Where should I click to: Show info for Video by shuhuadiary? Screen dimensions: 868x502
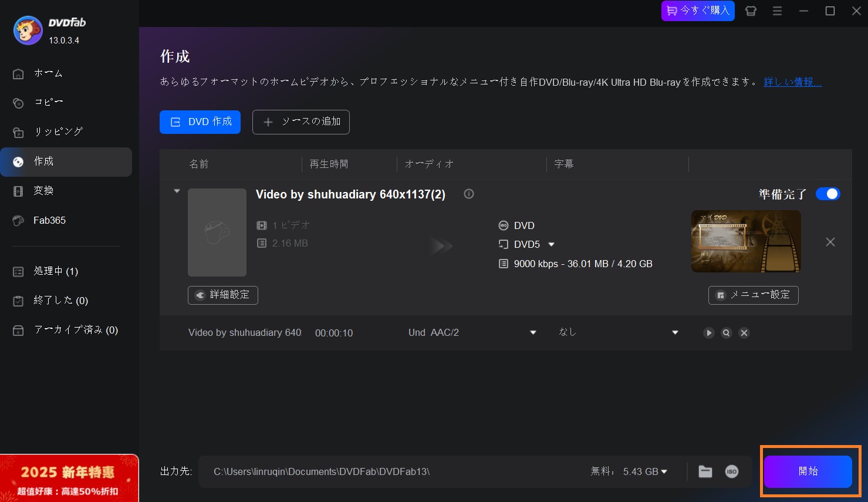pyautogui.click(x=469, y=194)
